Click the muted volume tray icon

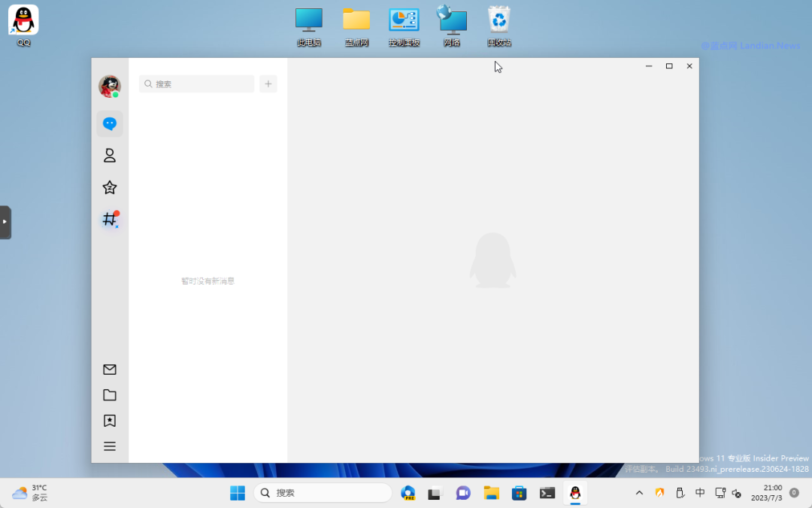pos(736,494)
